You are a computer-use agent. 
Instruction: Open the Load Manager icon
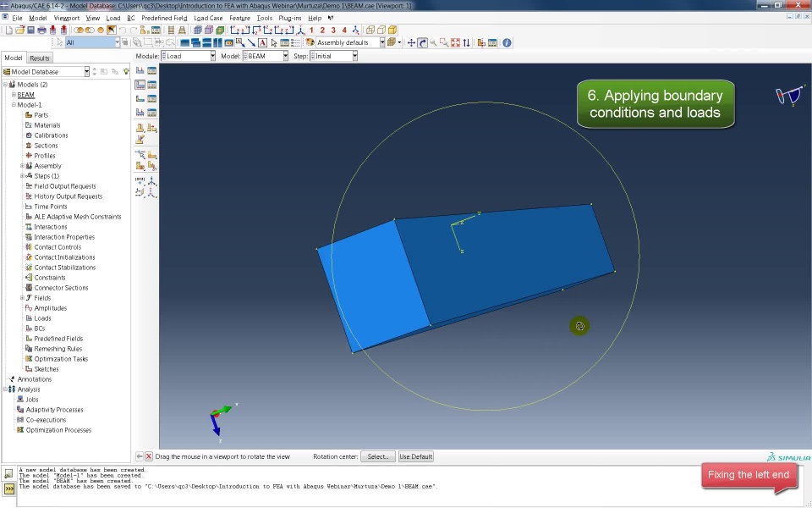(x=151, y=70)
